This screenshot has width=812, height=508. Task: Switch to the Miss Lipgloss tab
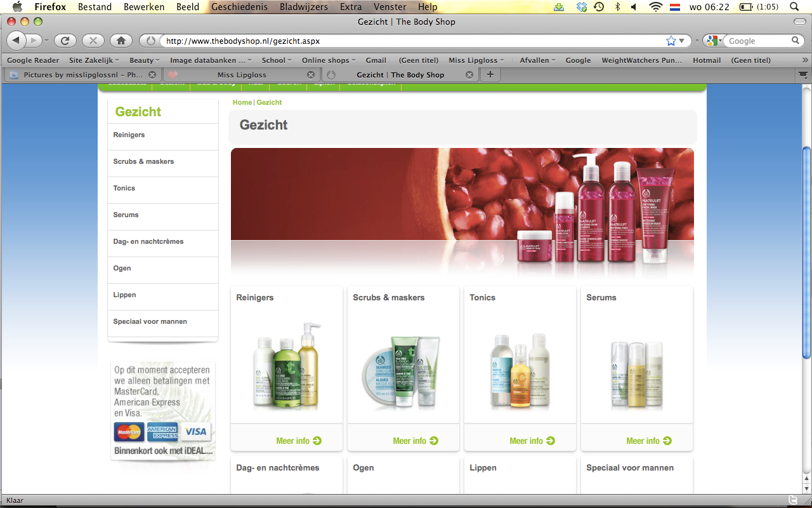pos(241,75)
